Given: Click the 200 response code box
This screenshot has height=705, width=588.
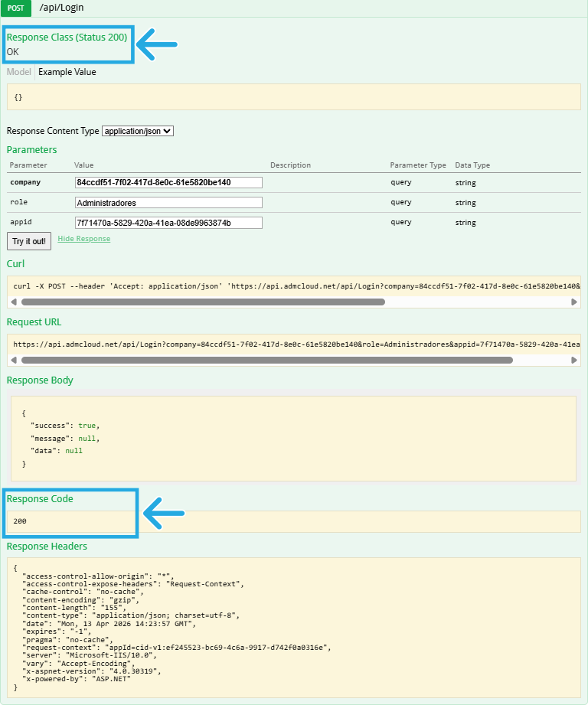Looking at the screenshot, I should click(293, 521).
